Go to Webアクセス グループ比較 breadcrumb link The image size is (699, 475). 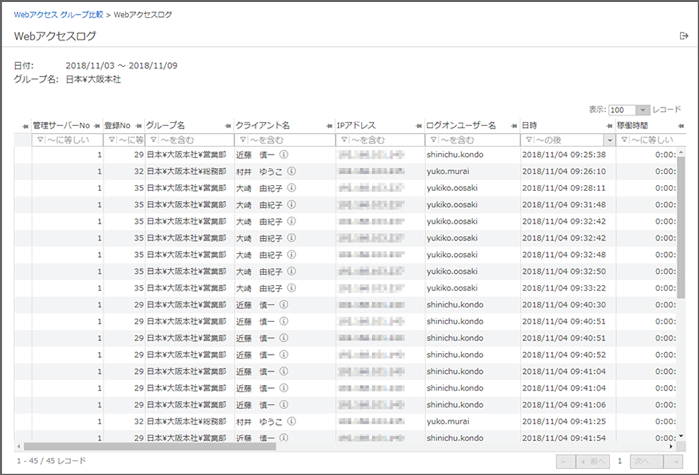(x=58, y=15)
